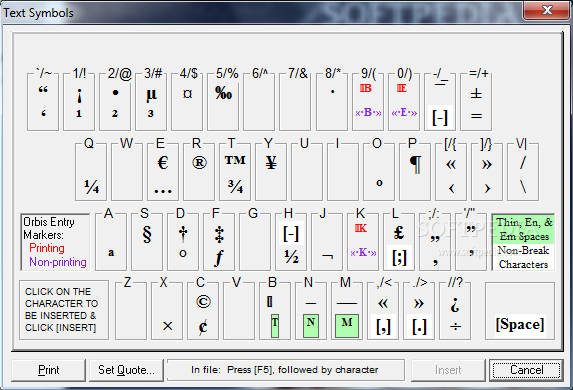The width and height of the screenshot is (573, 390).
Task: Select the em dash above the green M
Action: pyautogui.click(x=347, y=303)
